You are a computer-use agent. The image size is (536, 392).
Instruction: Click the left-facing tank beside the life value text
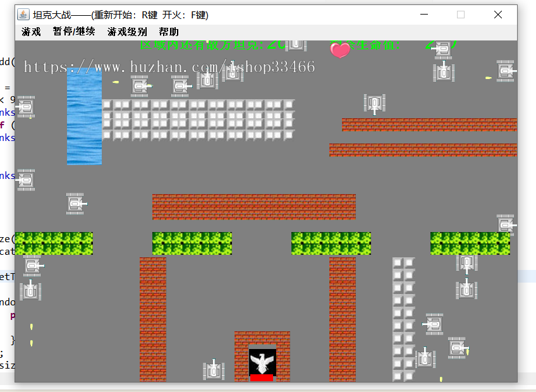point(442,49)
